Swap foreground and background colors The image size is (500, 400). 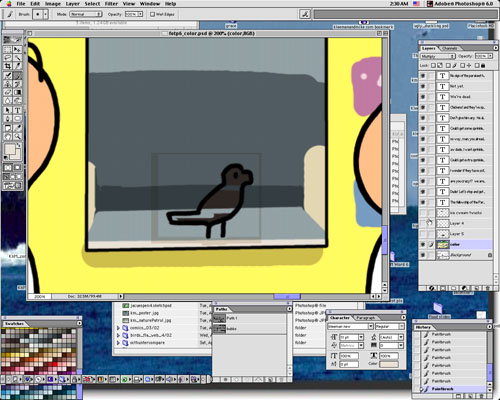19,146
